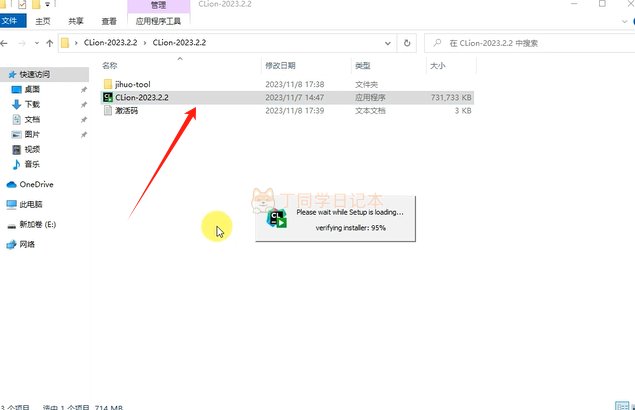Click quick access toolbar new folder icon
The height and width of the screenshot is (410, 635).
(36, 4)
